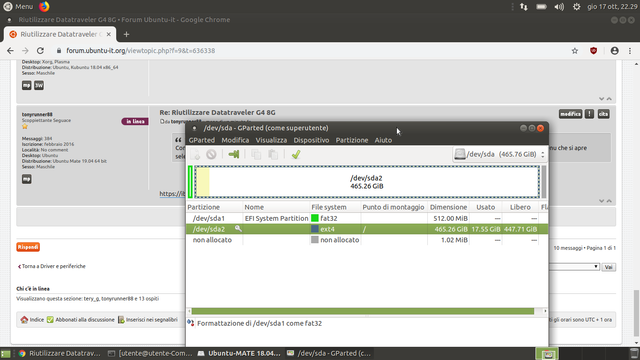Viewport: 640px width, 360px height.
Task: Open the Modifica menu in GParted
Action: point(235,140)
